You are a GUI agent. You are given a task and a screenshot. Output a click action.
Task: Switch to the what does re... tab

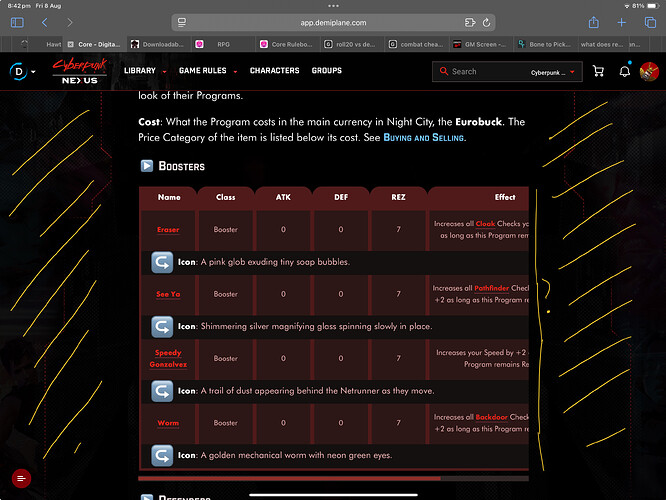601,44
